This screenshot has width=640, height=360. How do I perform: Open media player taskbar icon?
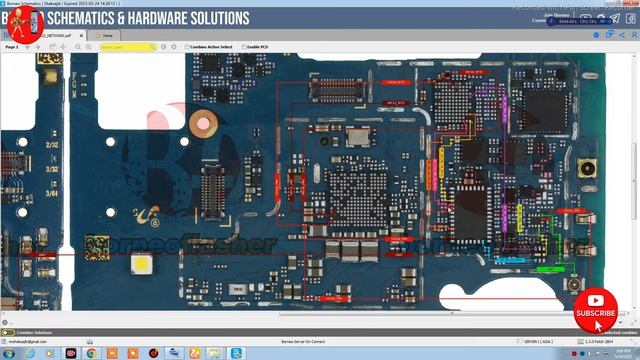(50, 353)
